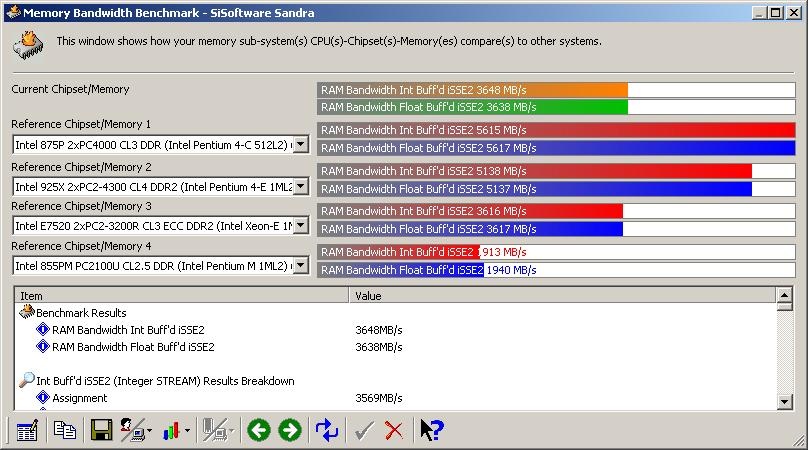Click the Reference Chipset/Memory 1 label

[81, 124]
